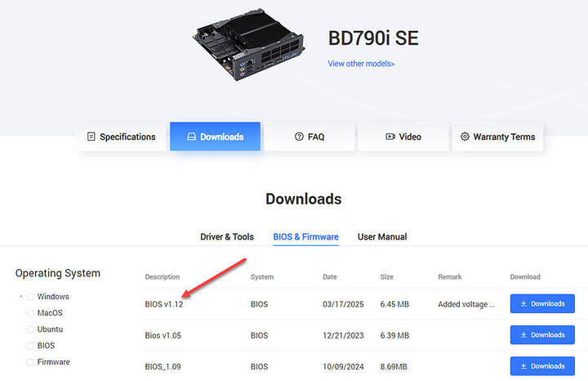Click the BD790i SE motherboard product image

point(248,44)
